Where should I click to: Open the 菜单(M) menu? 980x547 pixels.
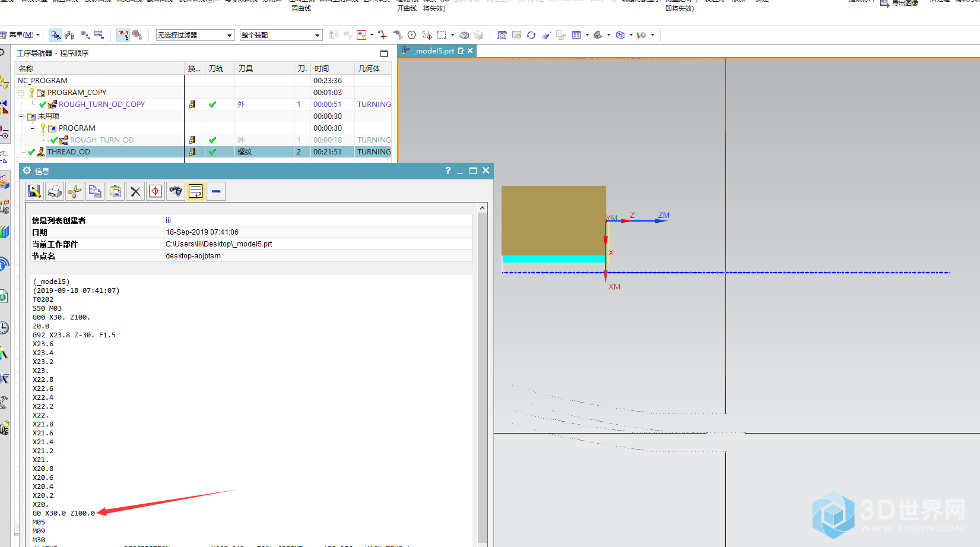click(24, 34)
